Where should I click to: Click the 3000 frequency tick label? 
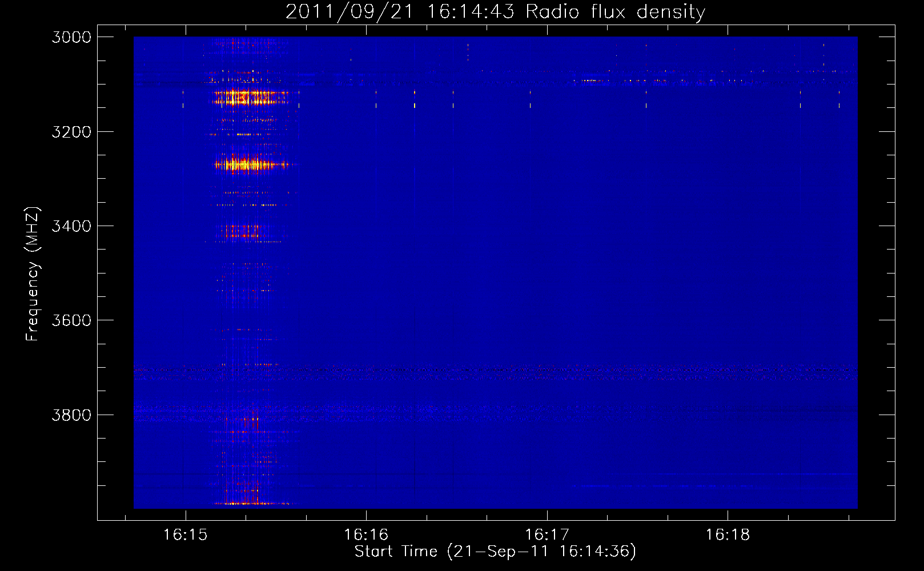[71, 37]
